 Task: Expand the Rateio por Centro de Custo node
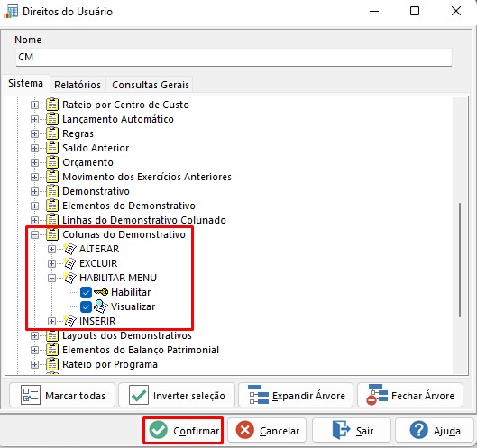tap(34, 105)
